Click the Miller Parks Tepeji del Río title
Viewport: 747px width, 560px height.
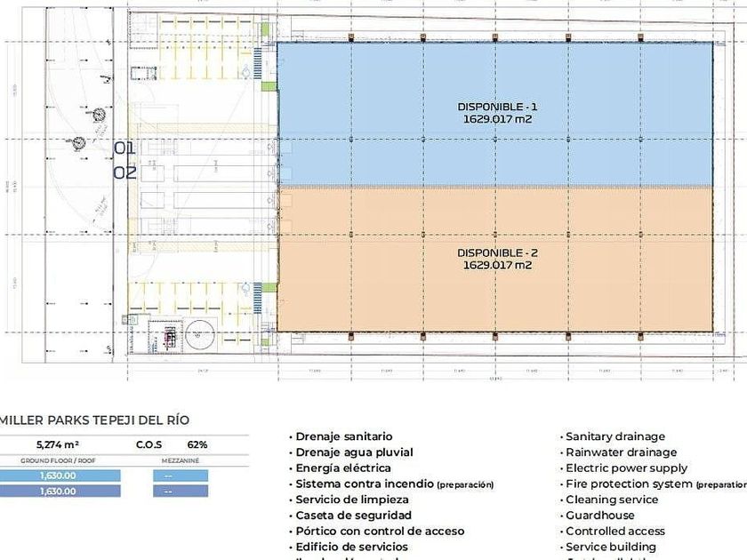pos(94,420)
